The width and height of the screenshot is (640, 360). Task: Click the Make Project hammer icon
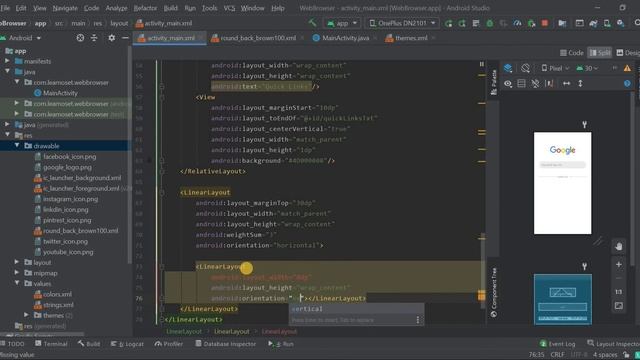coord(313,23)
